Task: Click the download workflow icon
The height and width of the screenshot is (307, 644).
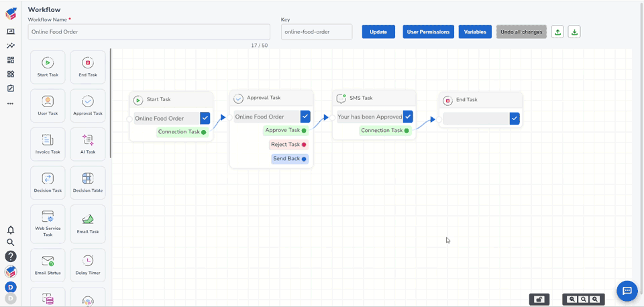Action: pos(574,32)
